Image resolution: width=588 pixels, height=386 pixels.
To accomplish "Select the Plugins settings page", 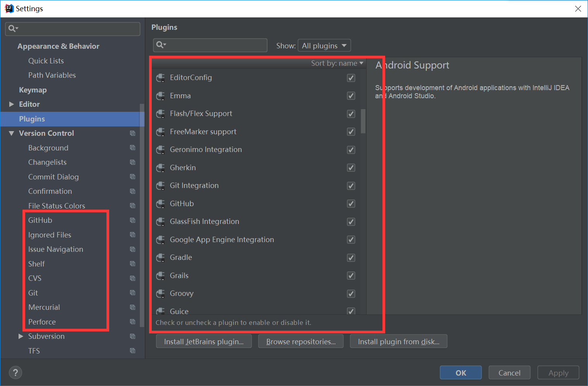I will [72, 119].
